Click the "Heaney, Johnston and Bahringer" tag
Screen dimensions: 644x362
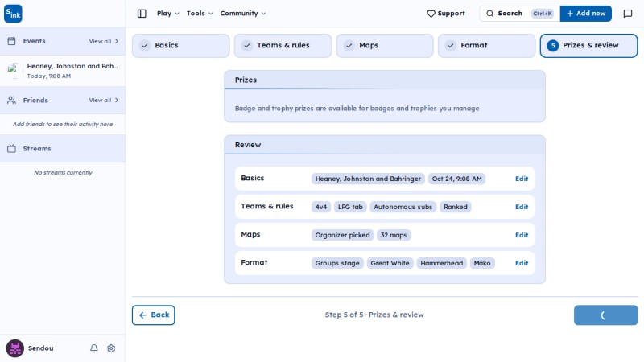click(368, 179)
